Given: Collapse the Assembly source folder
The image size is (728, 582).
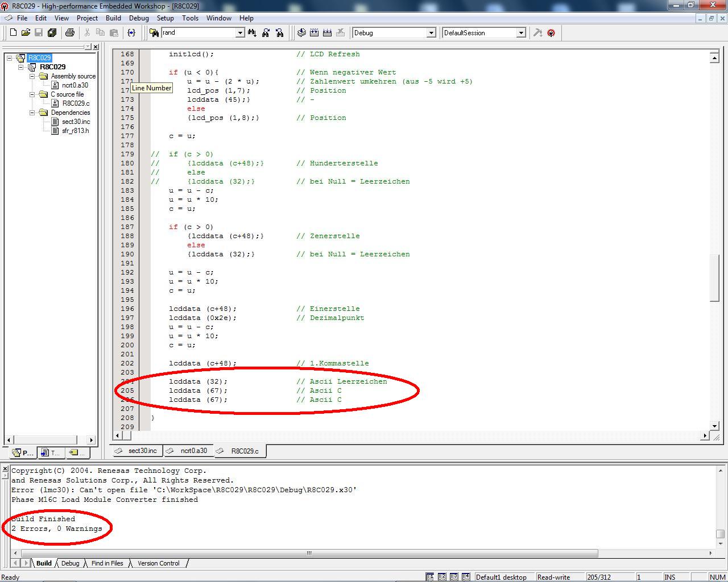Looking at the screenshot, I should point(32,76).
